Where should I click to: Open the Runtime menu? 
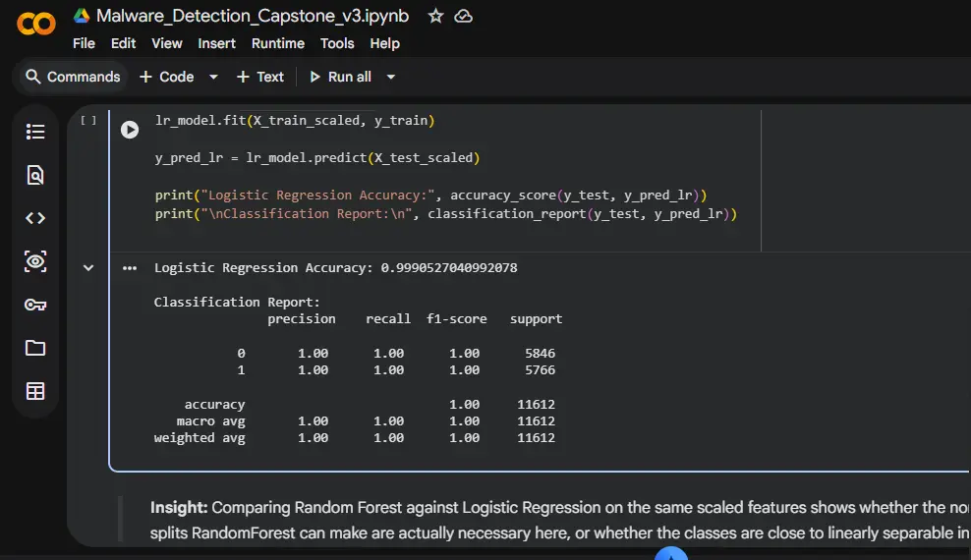pyautogui.click(x=278, y=43)
